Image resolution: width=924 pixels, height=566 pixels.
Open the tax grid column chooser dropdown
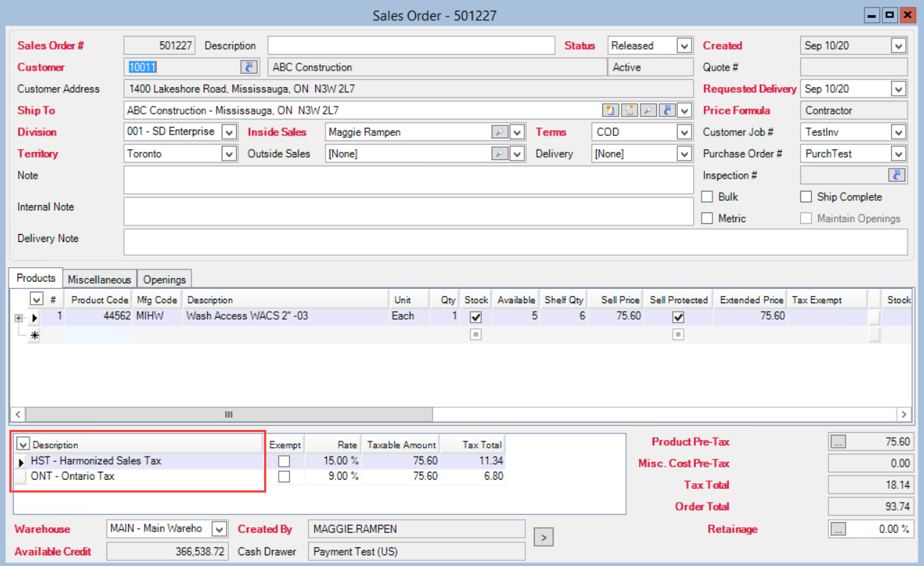coord(22,444)
